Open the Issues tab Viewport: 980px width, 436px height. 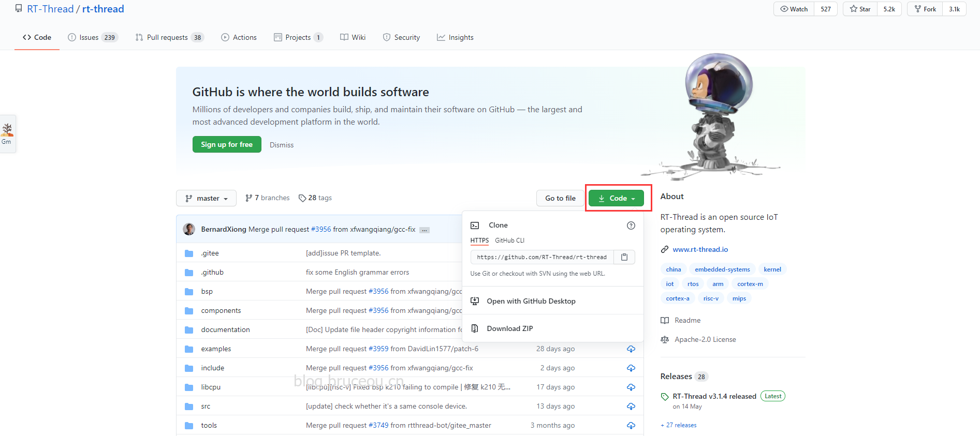[x=93, y=37]
